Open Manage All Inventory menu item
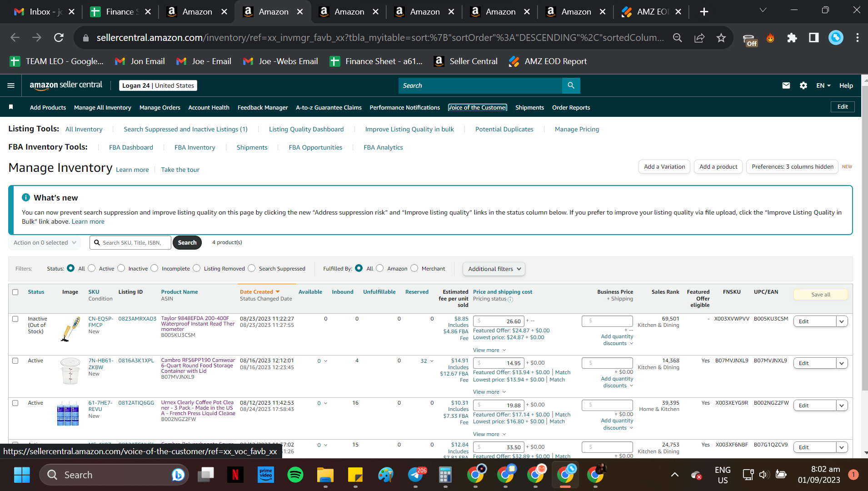 click(x=103, y=107)
